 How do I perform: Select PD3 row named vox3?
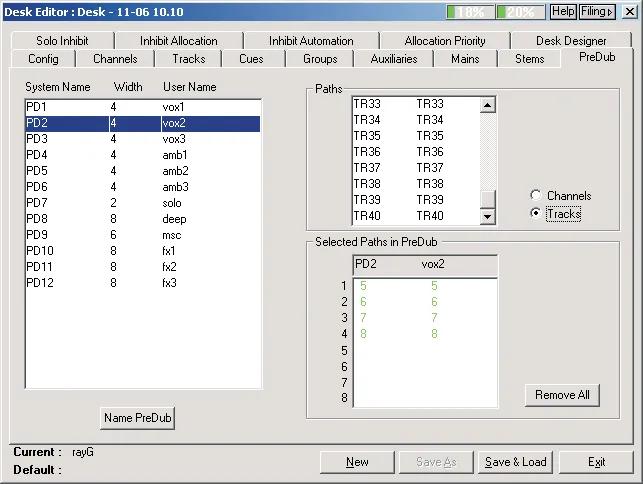tap(143, 139)
